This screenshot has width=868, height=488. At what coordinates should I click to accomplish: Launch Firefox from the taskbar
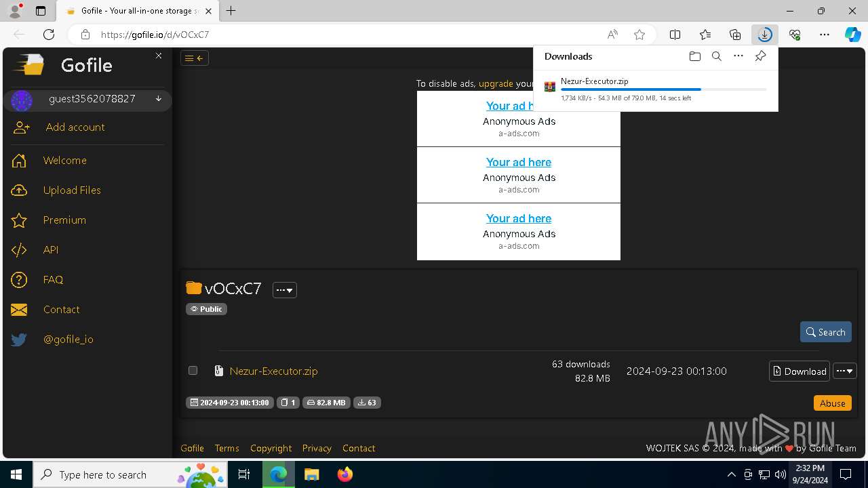pyautogui.click(x=345, y=474)
